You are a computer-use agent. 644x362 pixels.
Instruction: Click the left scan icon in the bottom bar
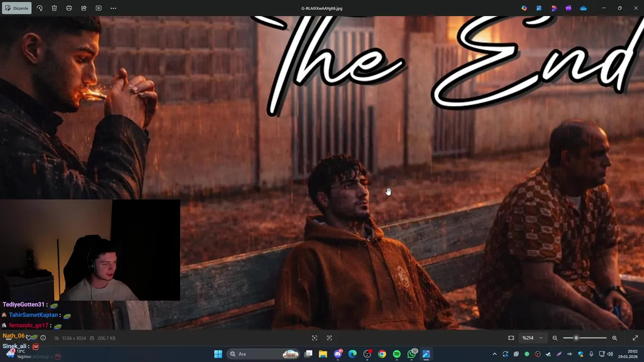(x=314, y=338)
